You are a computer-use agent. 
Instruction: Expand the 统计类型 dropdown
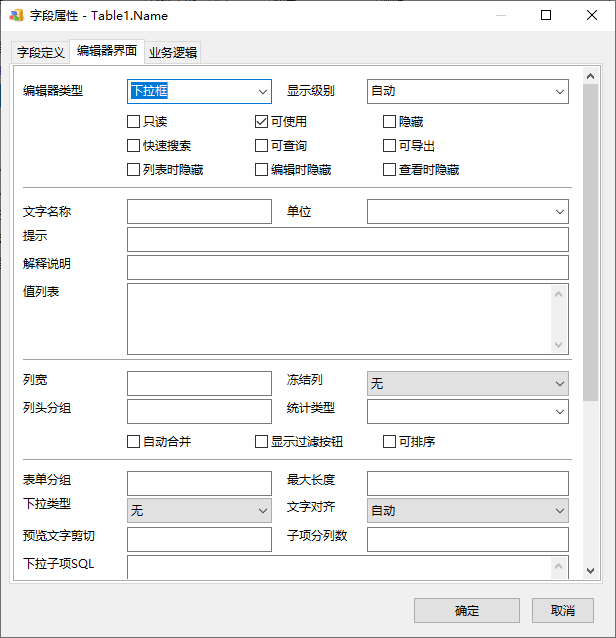pos(467,411)
